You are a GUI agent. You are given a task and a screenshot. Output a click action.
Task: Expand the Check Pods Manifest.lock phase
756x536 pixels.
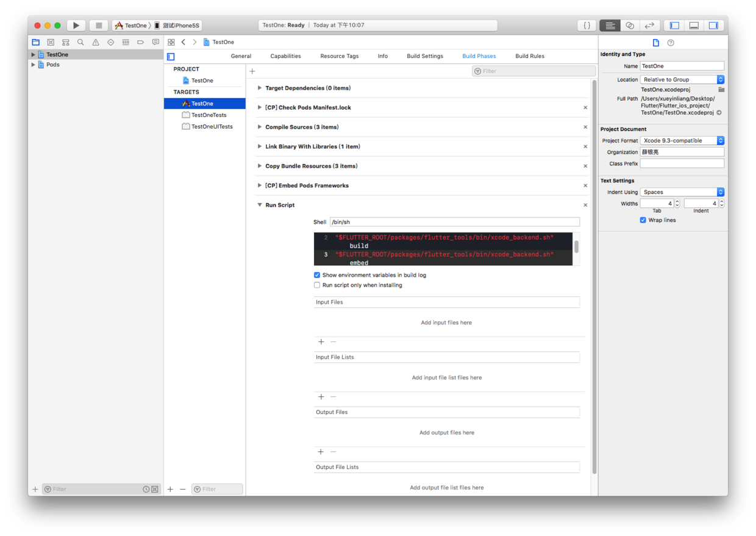(260, 107)
